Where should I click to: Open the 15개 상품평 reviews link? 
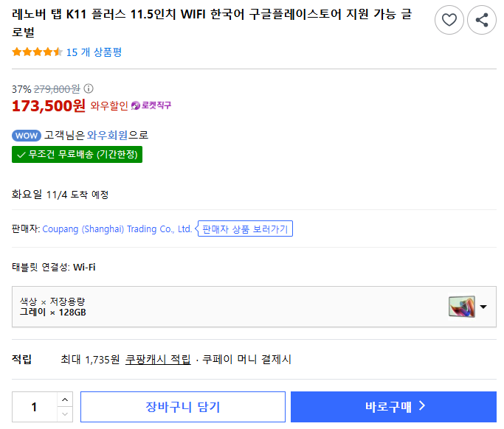coord(94,52)
